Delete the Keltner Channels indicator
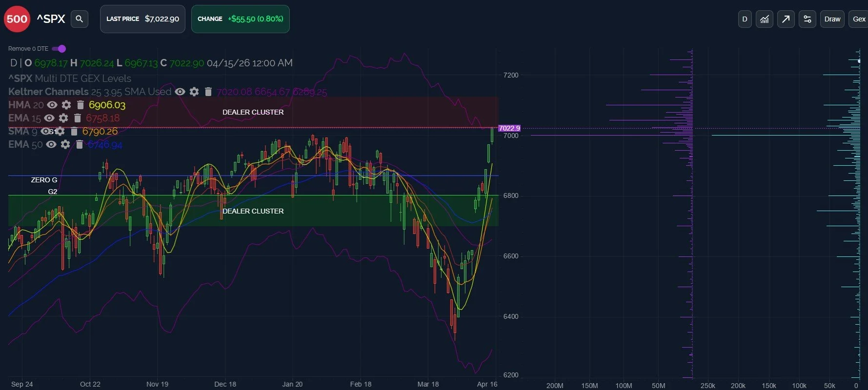The height and width of the screenshot is (390, 868). click(x=208, y=92)
